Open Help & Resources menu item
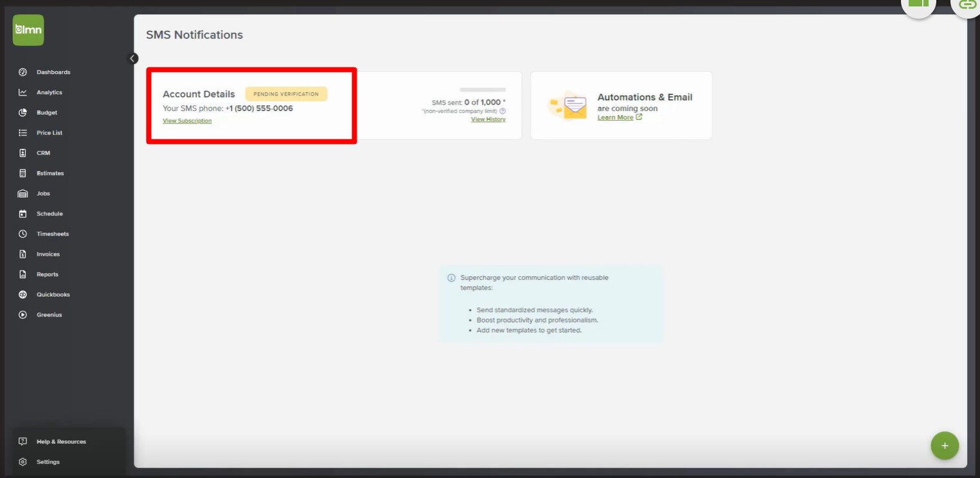The width and height of the screenshot is (980, 478). (61, 441)
